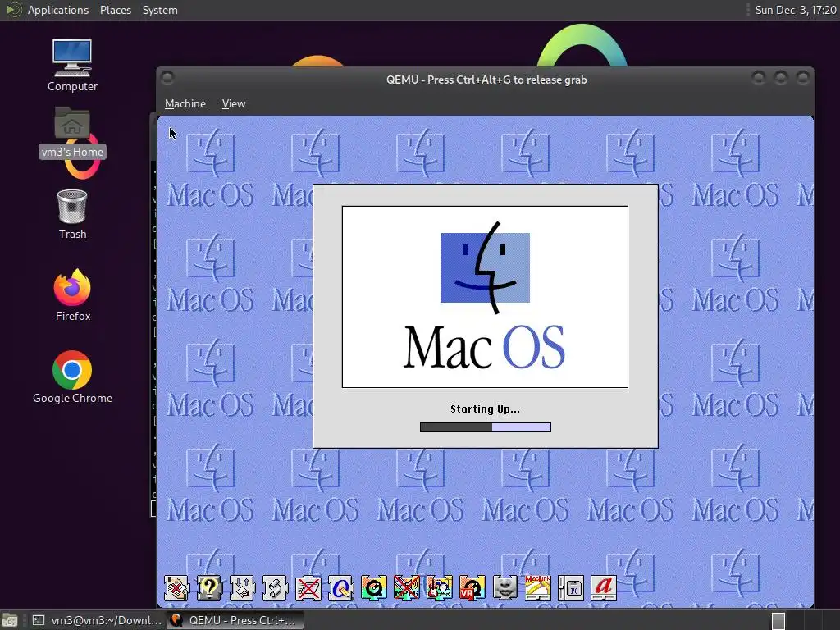Image resolution: width=840 pixels, height=630 pixels.
Task: Click the MacLink extension icon
Action: click(x=538, y=587)
